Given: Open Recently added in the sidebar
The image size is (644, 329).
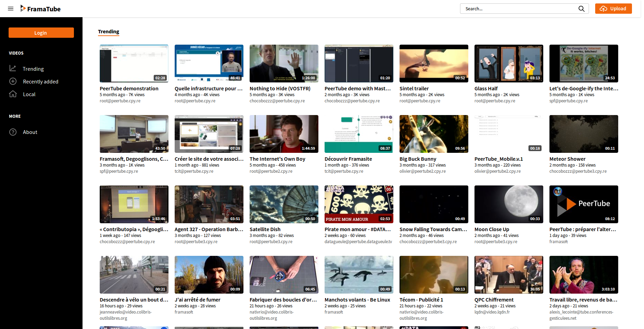Looking at the screenshot, I should (x=41, y=81).
